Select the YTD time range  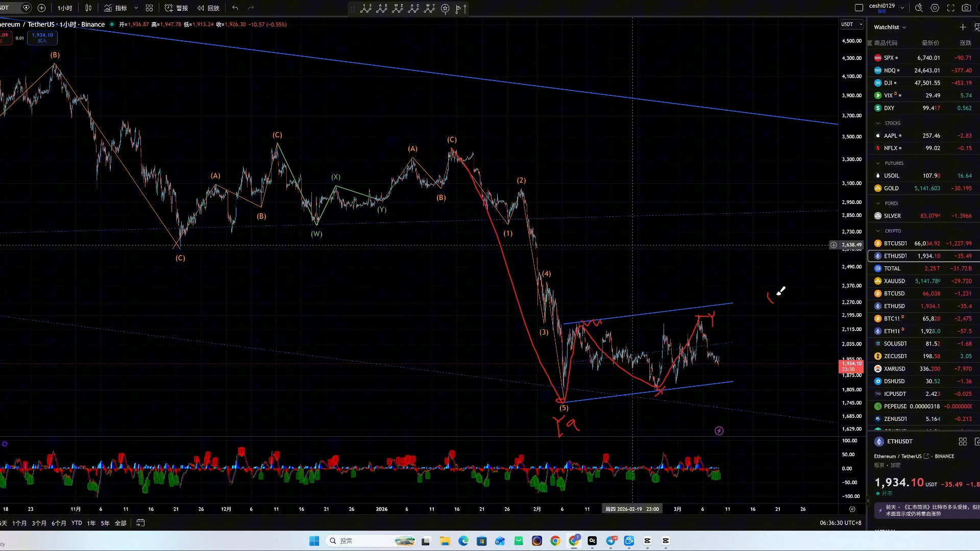77,523
